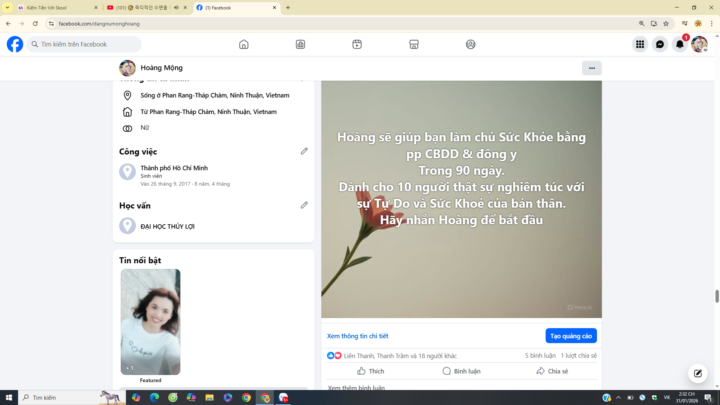The image size is (720, 405).
Task: Open the post image with the flower
Action: click(x=461, y=199)
